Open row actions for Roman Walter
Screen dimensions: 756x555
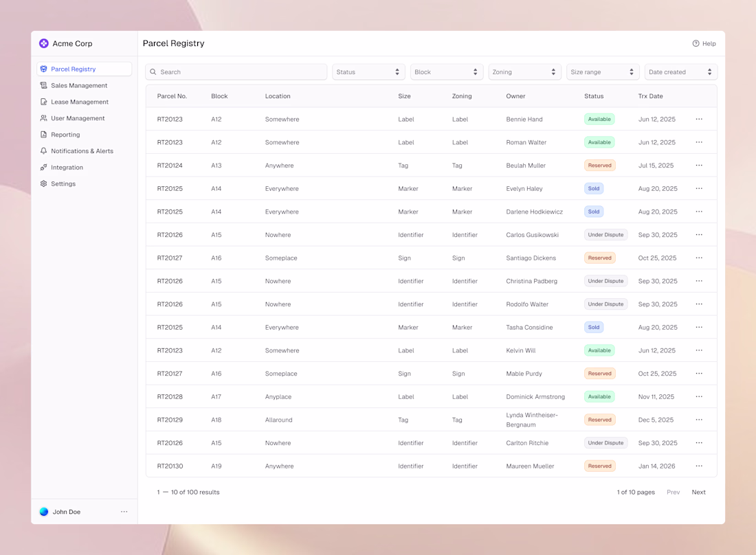(699, 142)
